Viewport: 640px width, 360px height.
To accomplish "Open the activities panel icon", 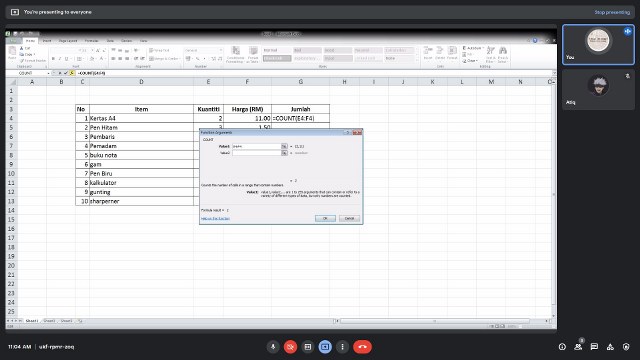I will pyautogui.click(x=610, y=347).
